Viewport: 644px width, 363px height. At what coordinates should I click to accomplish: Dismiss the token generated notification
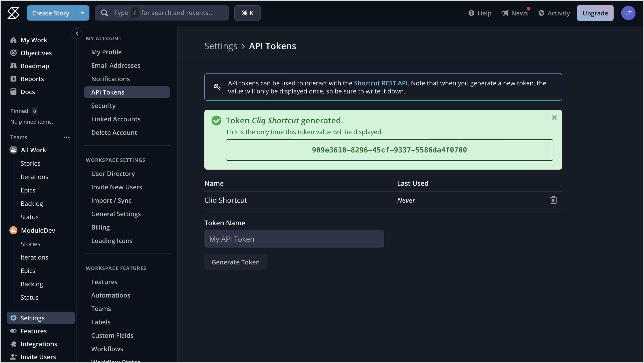[554, 117]
